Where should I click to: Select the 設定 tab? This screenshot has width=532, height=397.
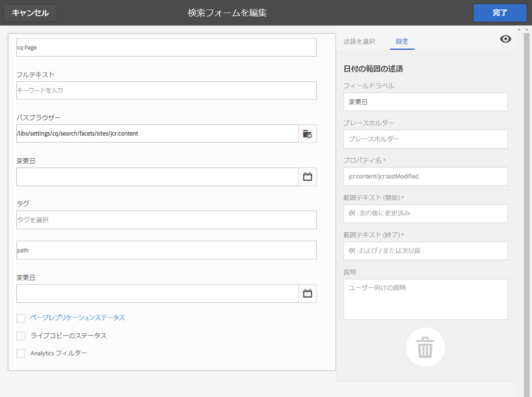[x=402, y=41]
